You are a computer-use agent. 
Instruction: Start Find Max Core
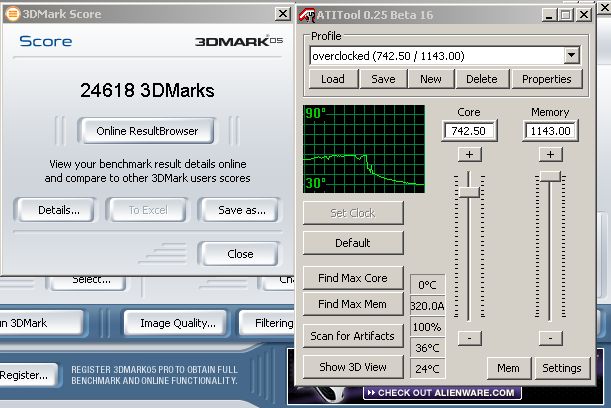pos(353,278)
